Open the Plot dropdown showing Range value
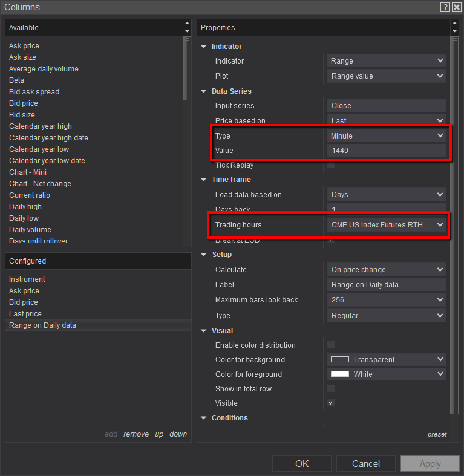 point(386,76)
